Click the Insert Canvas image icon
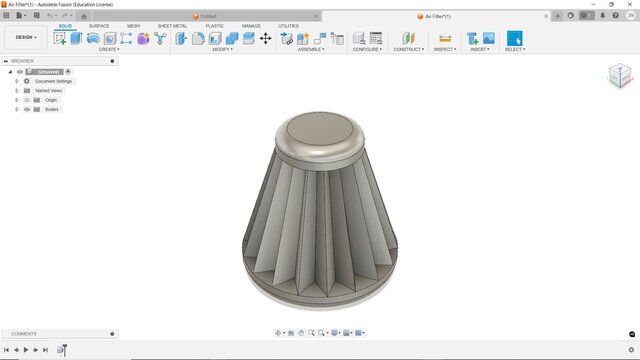 (x=489, y=39)
